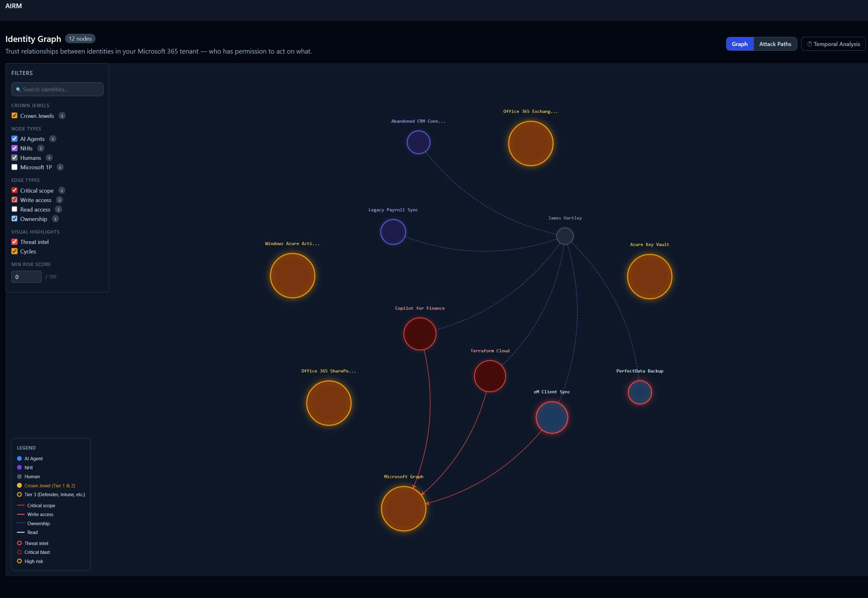Click the 'Threat intel' legend ring icon

[20, 543]
